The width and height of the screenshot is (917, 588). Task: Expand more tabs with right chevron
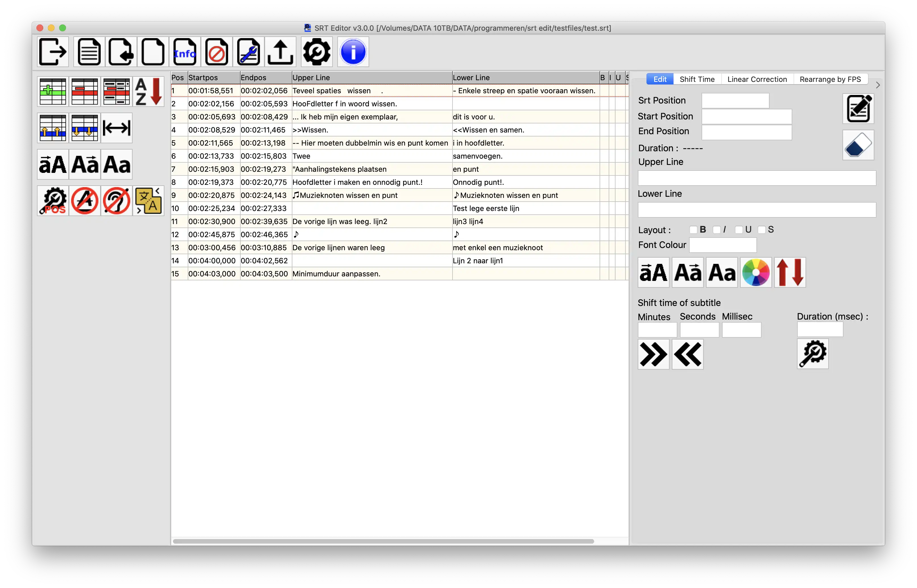(x=878, y=85)
